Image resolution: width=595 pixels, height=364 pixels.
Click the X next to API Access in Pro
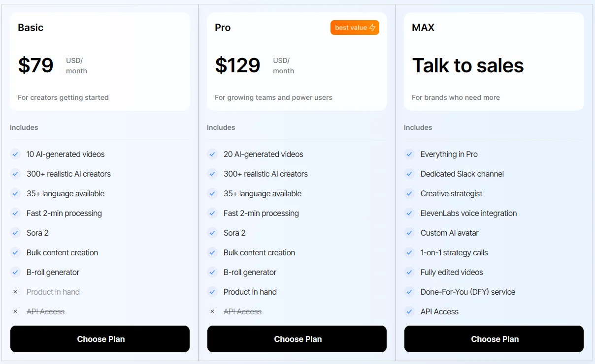click(212, 311)
